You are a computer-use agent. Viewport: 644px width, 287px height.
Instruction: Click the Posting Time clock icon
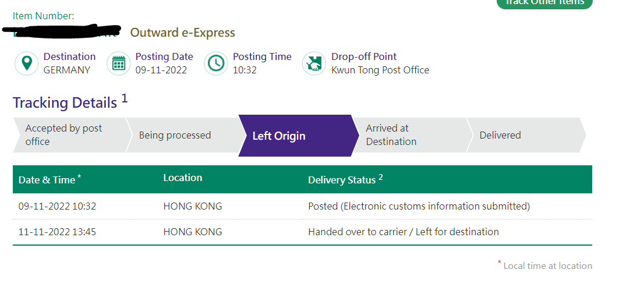(215, 63)
